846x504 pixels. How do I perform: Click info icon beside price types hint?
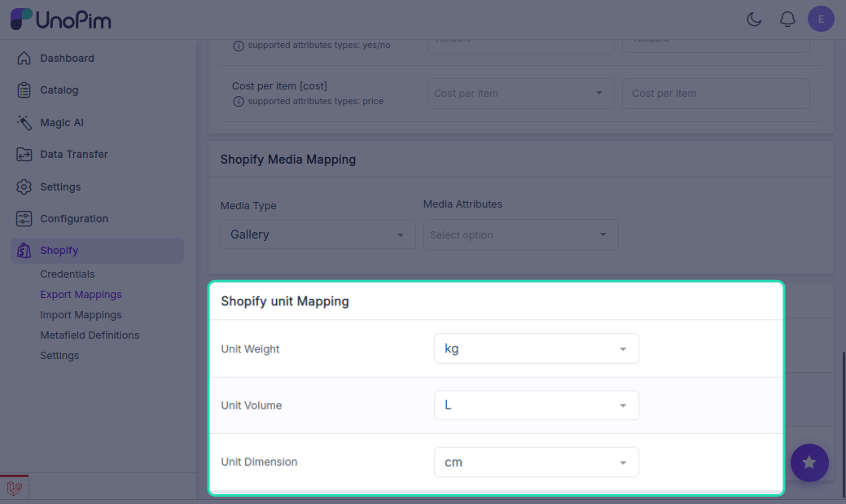pyautogui.click(x=238, y=102)
